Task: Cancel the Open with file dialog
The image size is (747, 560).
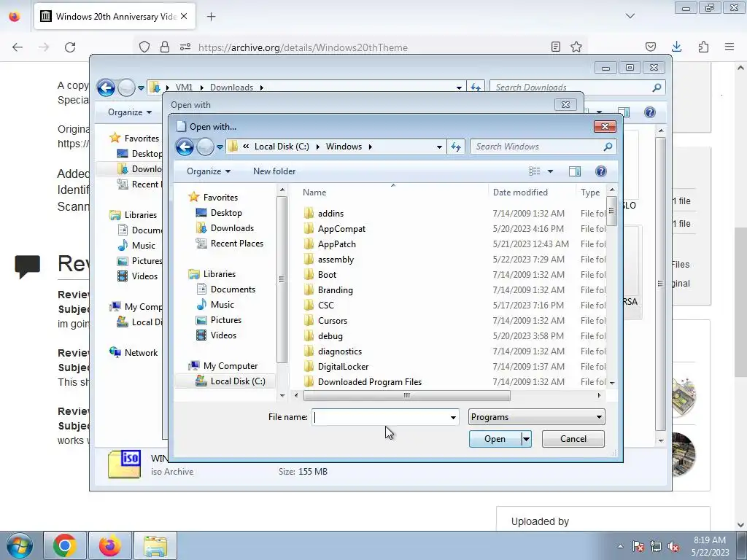Action: (x=573, y=439)
